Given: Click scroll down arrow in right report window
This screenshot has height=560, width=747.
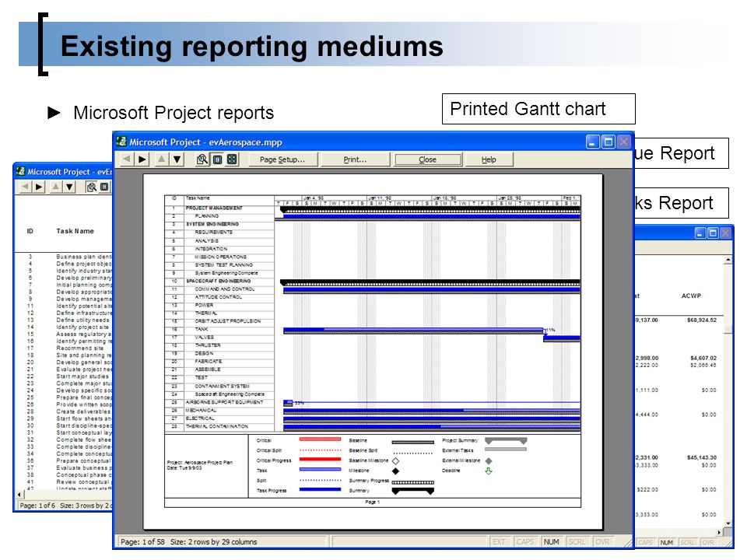Looking at the screenshot, I should click(x=728, y=523).
